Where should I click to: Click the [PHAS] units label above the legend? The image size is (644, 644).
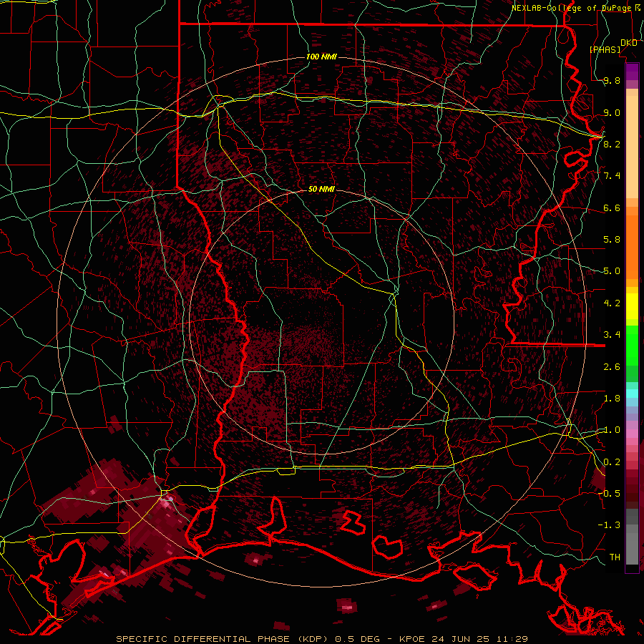coord(605,49)
